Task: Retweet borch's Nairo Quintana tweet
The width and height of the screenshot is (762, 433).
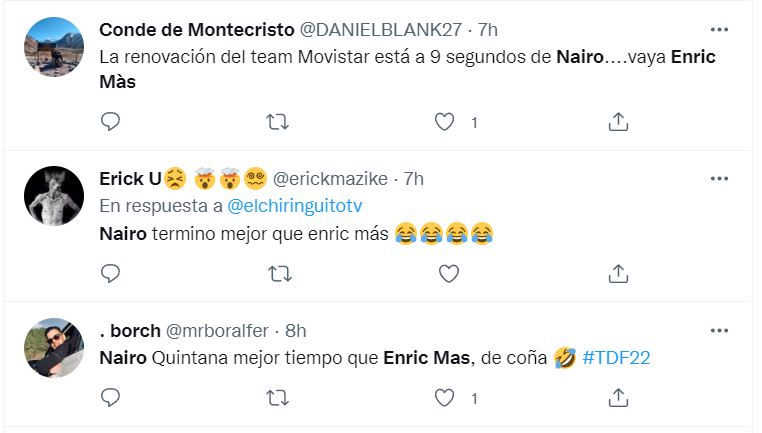Action: tap(280, 397)
